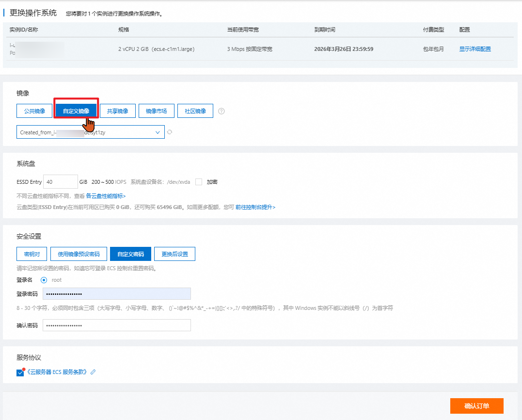The image size is (522, 420).
Task: Enable the 加密 encryption checkbox
Action: [x=199, y=182]
